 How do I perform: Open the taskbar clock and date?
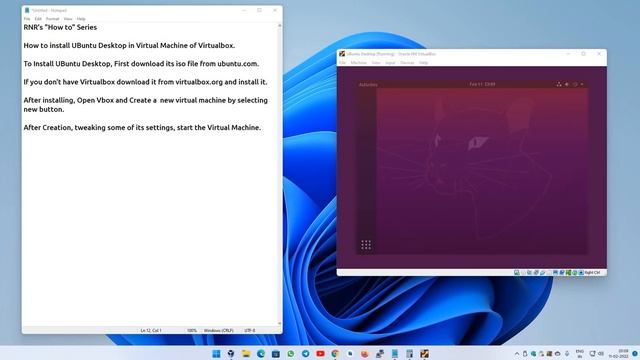[x=618, y=354]
